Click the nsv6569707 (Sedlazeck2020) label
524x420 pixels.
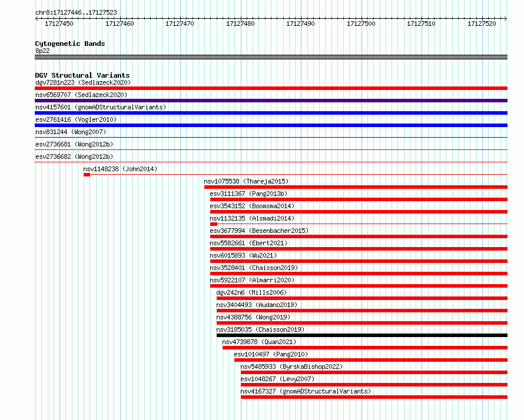coord(81,95)
